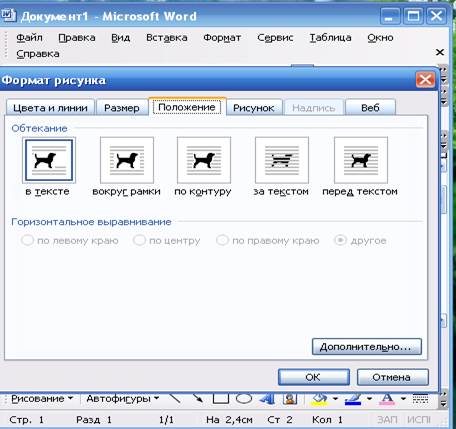This screenshot has width=456, height=429.
Task: Open the Окно menu
Action: click(380, 38)
